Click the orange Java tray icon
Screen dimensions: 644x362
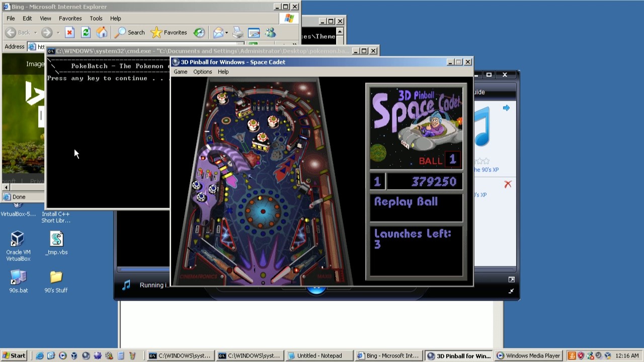[572, 355]
